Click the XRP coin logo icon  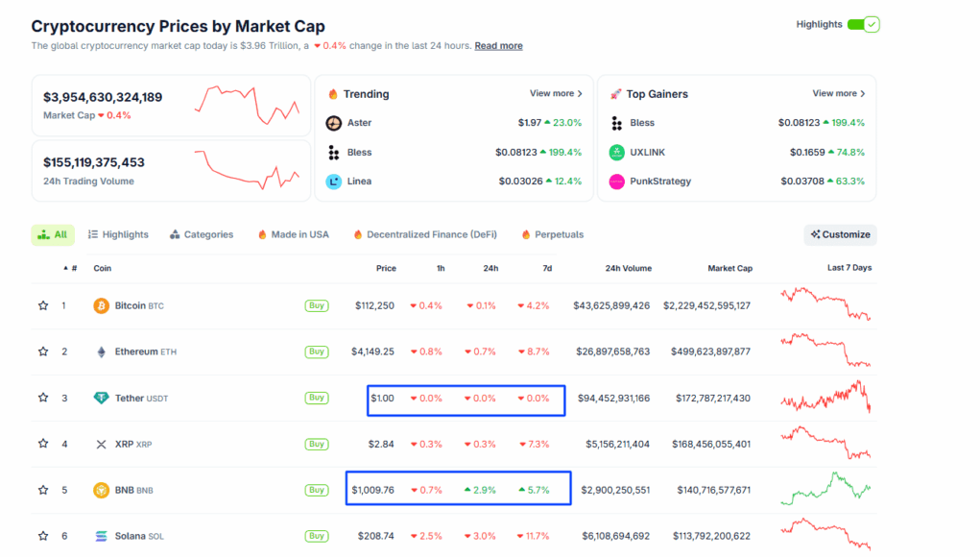(x=101, y=444)
